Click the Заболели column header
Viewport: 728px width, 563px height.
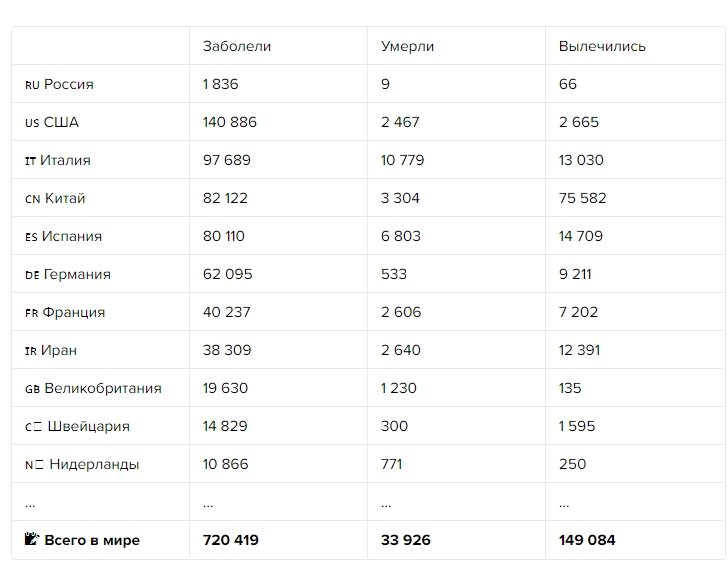pyautogui.click(x=237, y=47)
